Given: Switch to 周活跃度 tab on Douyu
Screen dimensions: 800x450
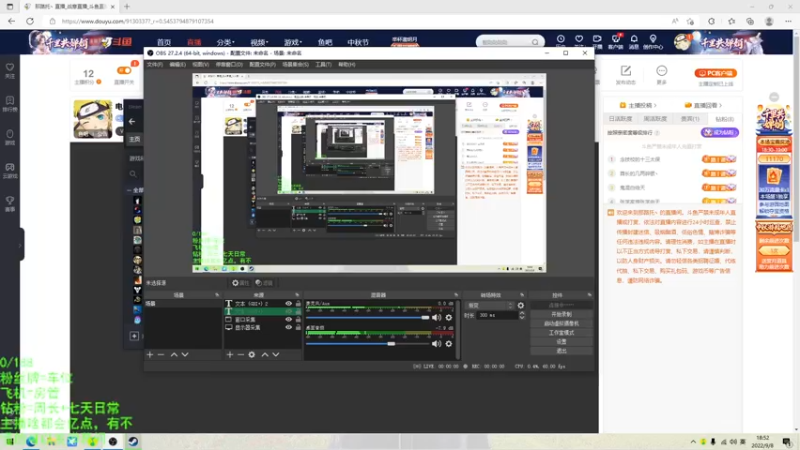Looking at the screenshot, I should [x=655, y=119].
